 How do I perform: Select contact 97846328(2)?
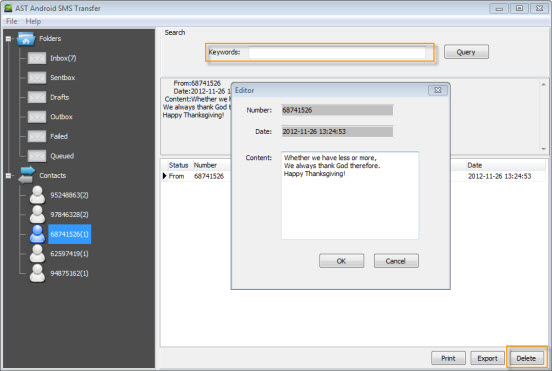[x=69, y=214]
